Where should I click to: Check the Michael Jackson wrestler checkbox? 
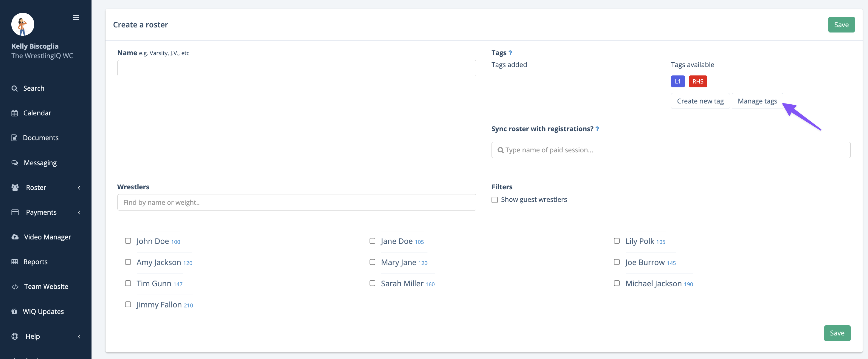pyautogui.click(x=617, y=283)
